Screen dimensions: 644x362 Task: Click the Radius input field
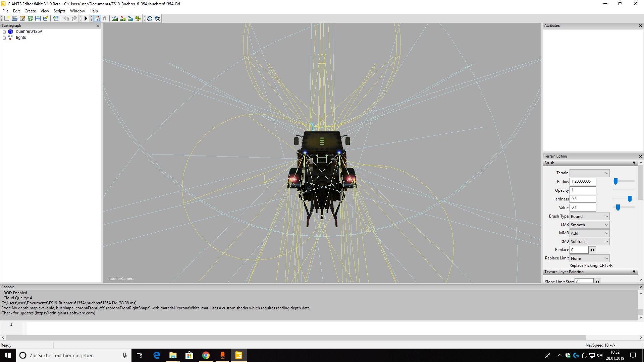pyautogui.click(x=583, y=181)
